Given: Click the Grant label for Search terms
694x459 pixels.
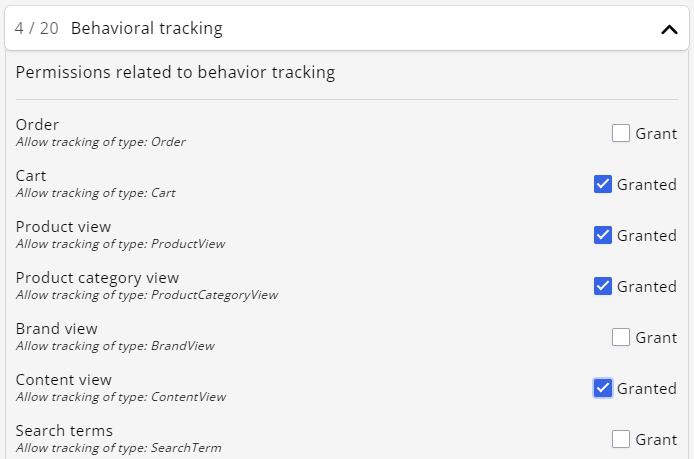Looking at the screenshot, I should point(656,439).
